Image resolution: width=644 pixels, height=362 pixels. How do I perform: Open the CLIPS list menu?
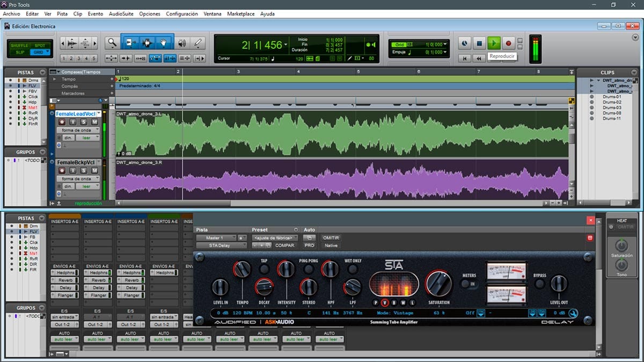634,72
